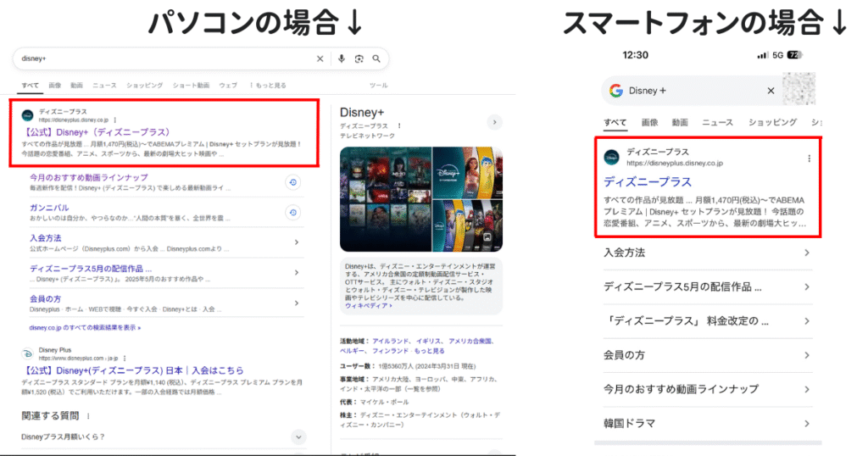Expand the phone 会員の方 row

(708, 355)
